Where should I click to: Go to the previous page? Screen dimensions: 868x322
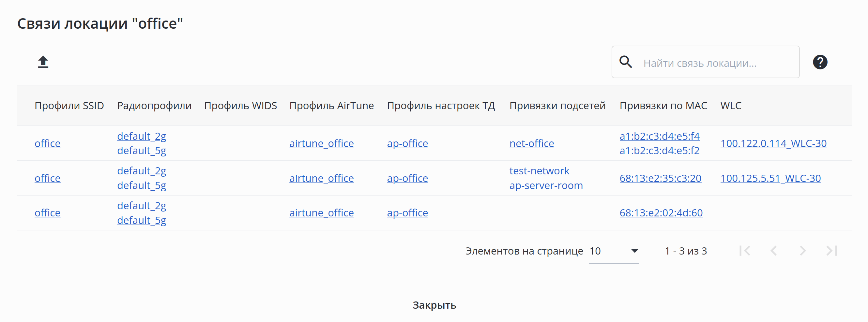point(774,251)
